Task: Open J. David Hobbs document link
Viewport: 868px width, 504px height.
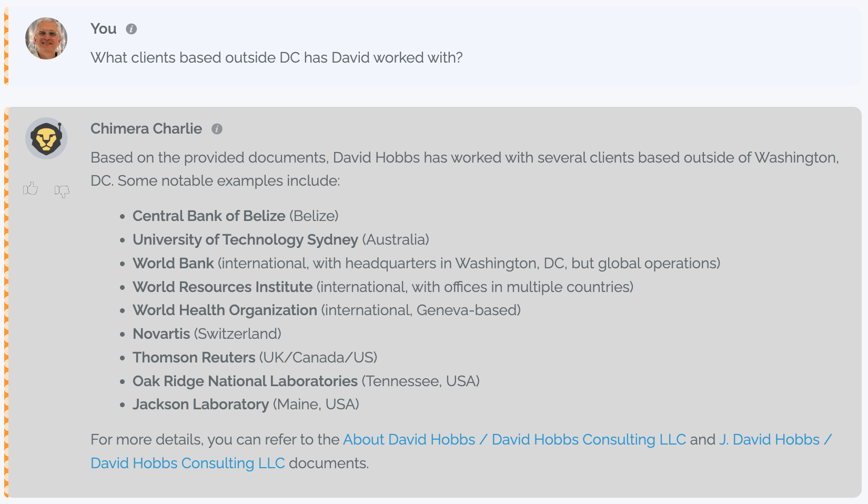Action: (461, 451)
